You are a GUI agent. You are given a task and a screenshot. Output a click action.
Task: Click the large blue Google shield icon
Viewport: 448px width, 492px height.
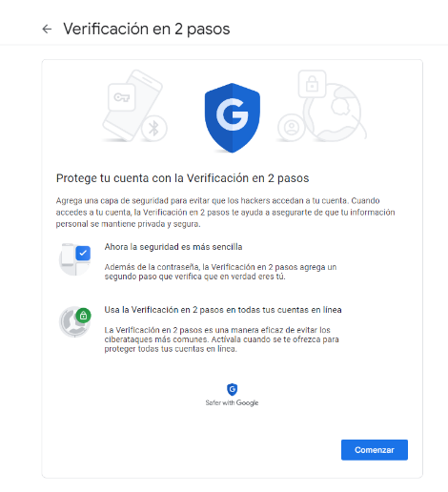point(233,118)
